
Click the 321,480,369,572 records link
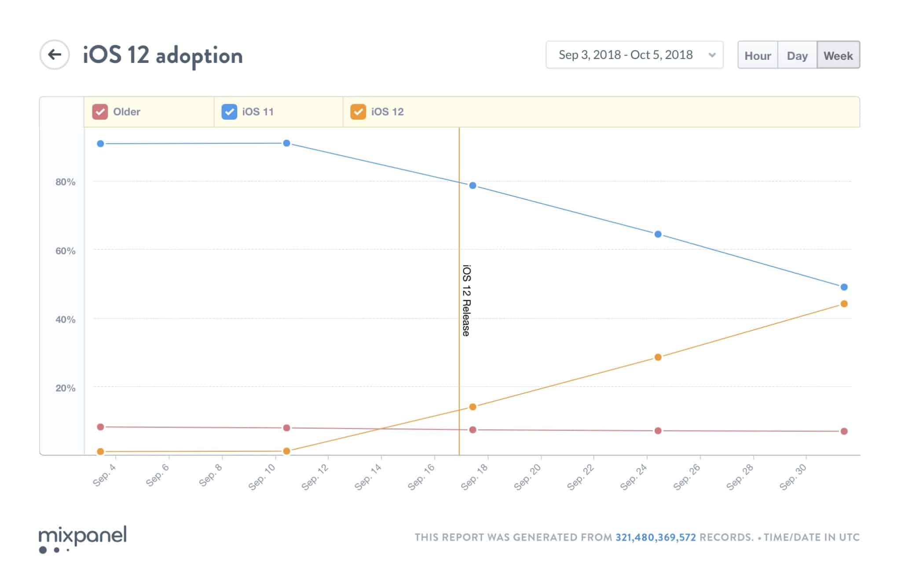point(656,537)
